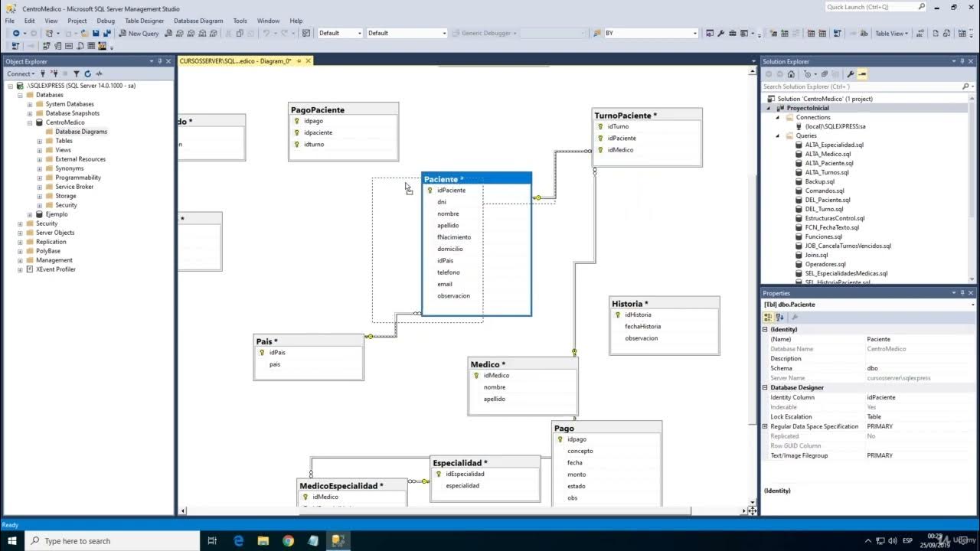980x551 pixels.
Task: Click the Activity Monitor icon in Object Explorer
Action: [x=99, y=73]
